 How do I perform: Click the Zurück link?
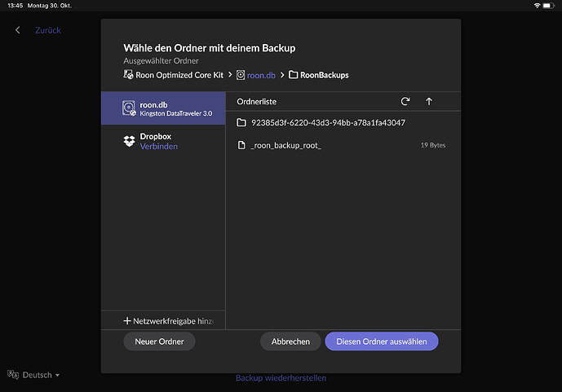click(x=47, y=30)
